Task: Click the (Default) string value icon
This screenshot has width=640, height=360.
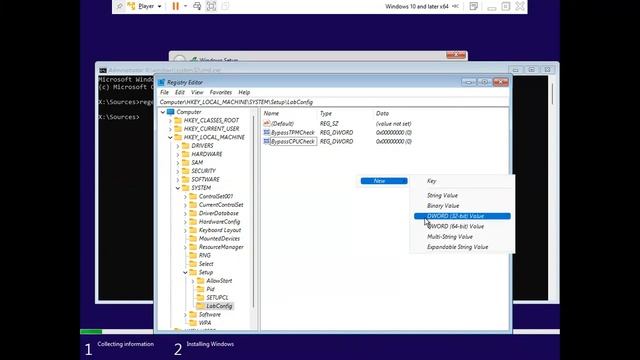Action: pos(267,124)
